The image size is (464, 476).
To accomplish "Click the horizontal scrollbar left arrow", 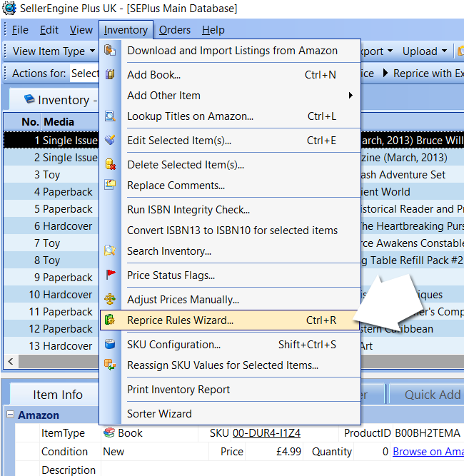I will pyautogui.click(x=11, y=361).
